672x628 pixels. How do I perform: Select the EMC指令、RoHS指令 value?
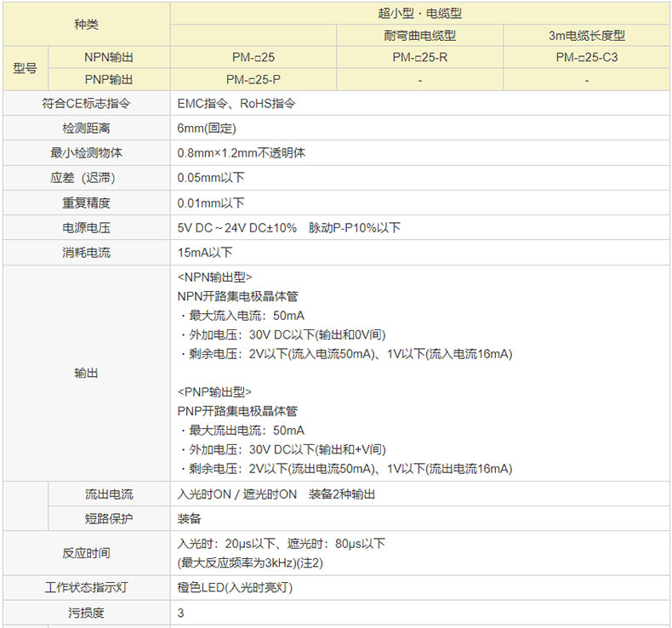coord(236,104)
